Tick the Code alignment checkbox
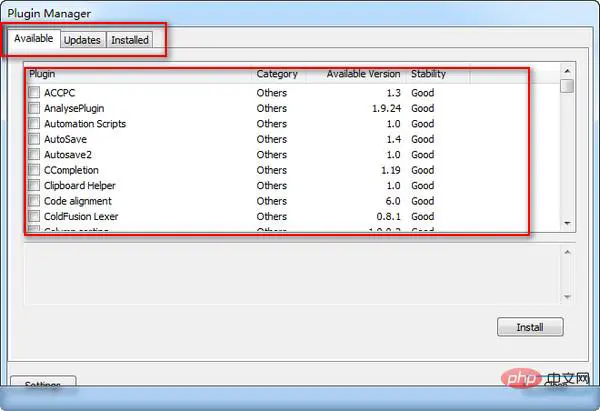The width and height of the screenshot is (600, 411). pos(34,201)
